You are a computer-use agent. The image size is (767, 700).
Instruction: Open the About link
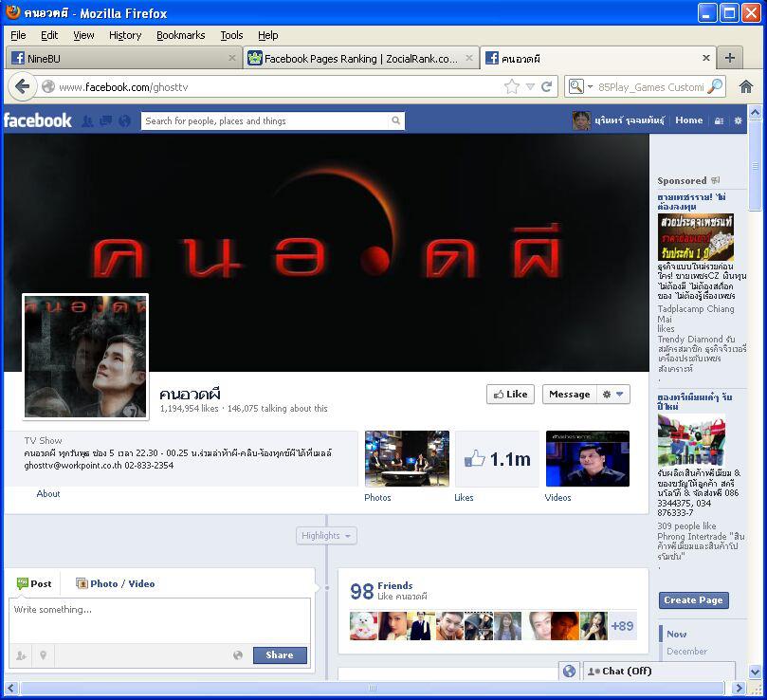coord(48,494)
